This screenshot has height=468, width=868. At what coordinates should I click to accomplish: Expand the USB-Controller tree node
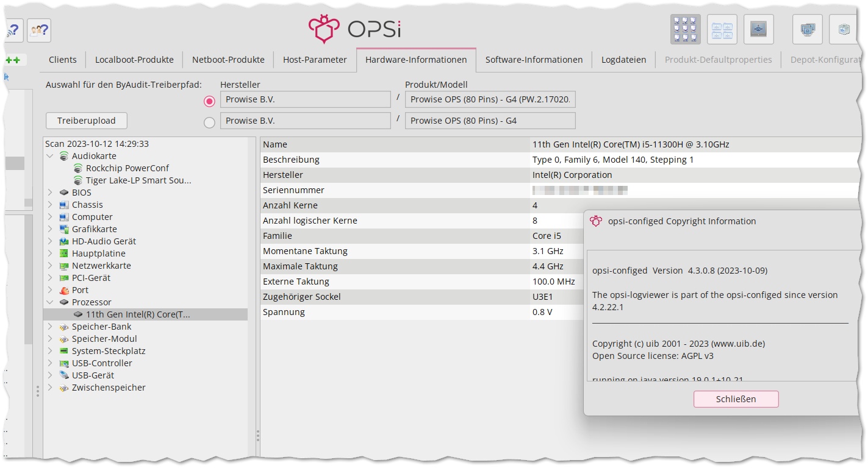point(50,363)
